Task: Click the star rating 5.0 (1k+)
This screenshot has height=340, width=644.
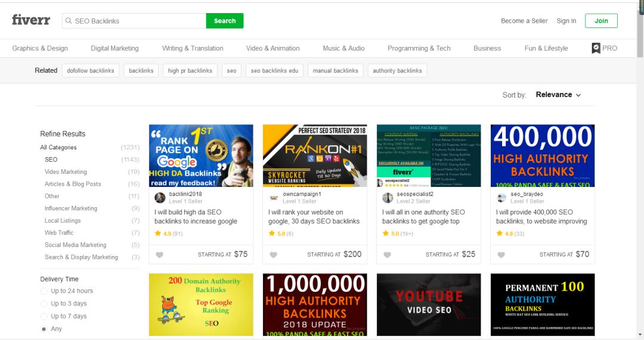Action: pos(398,233)
